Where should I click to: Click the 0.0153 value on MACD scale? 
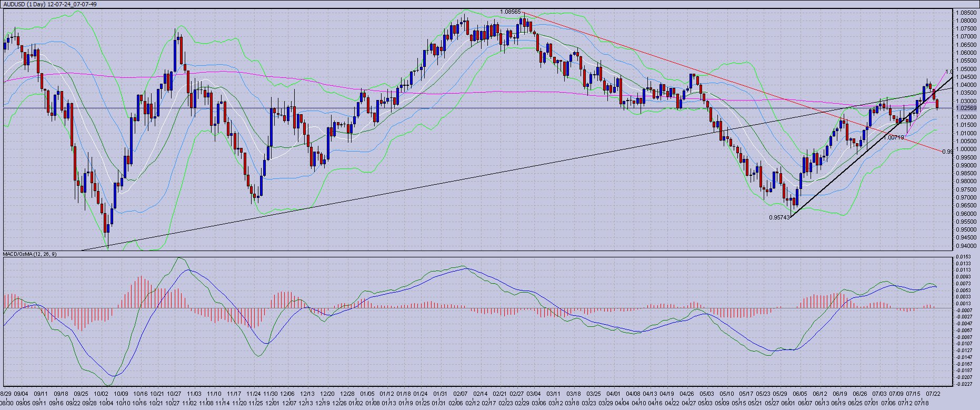(964, 257)
